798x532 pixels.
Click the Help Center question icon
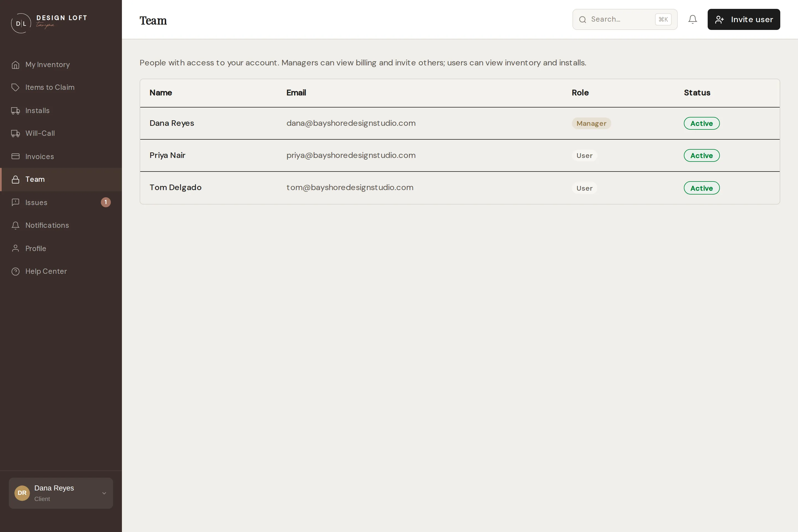15,272
